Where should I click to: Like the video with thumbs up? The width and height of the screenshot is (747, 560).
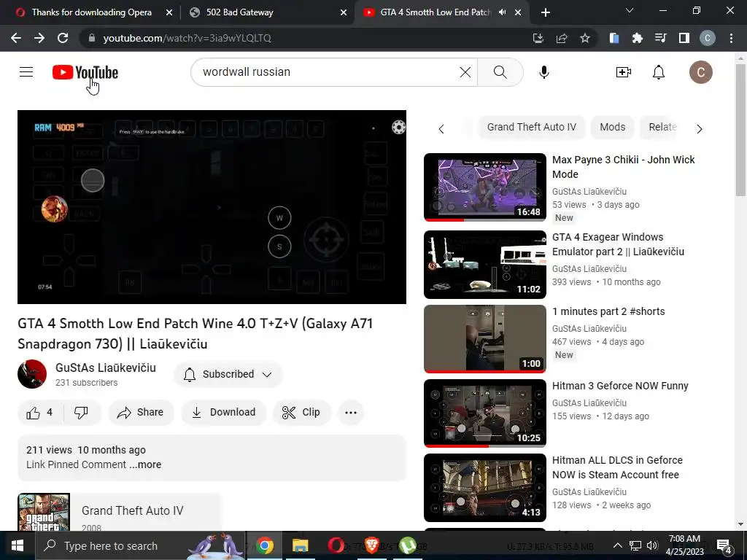[39, 413]
